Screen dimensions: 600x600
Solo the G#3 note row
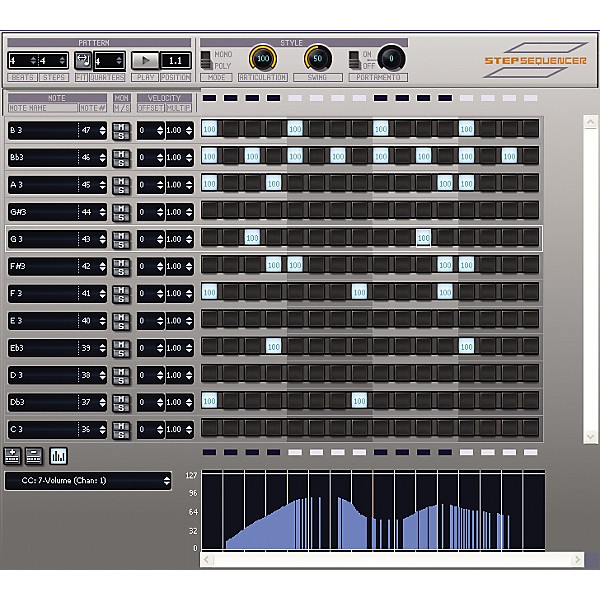click(x=121, y=217)
